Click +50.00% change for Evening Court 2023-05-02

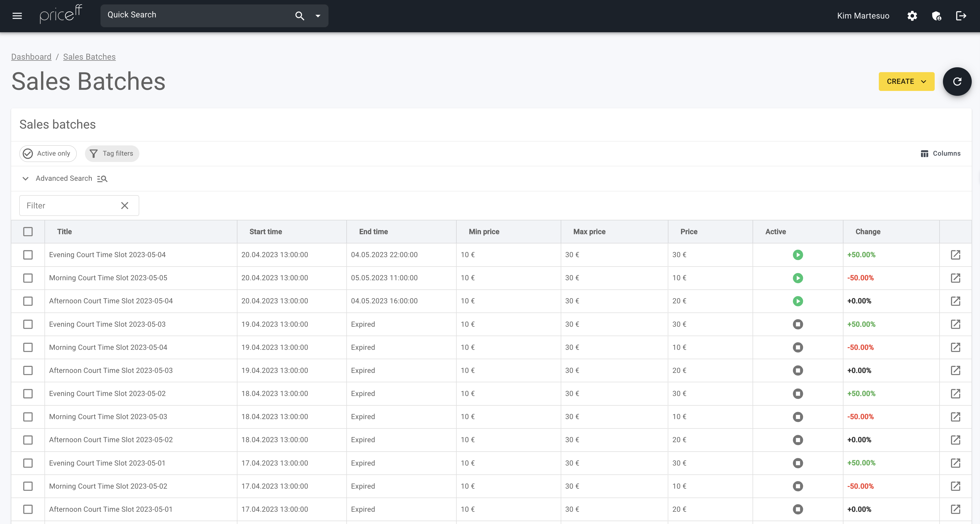tap(861, 393)
